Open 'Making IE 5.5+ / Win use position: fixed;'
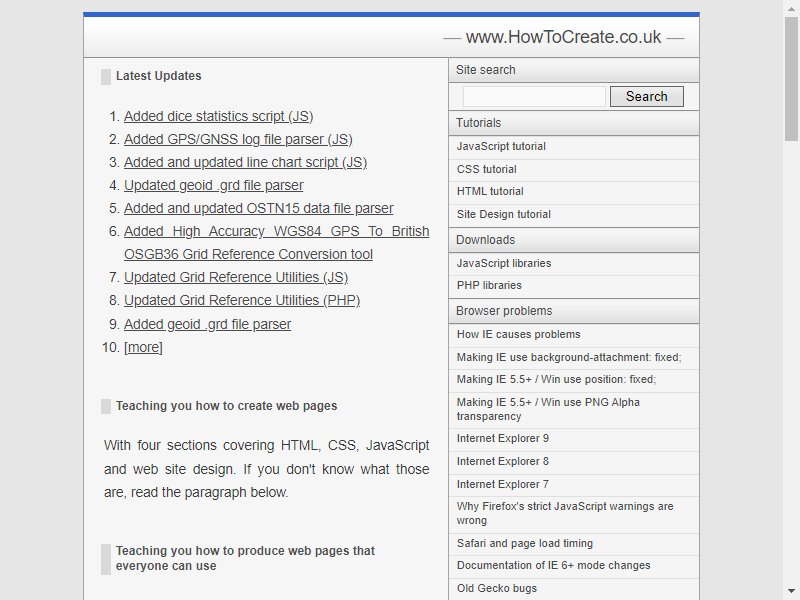The height and width of the screenshot is (600, 800). [x=574, y=379]
